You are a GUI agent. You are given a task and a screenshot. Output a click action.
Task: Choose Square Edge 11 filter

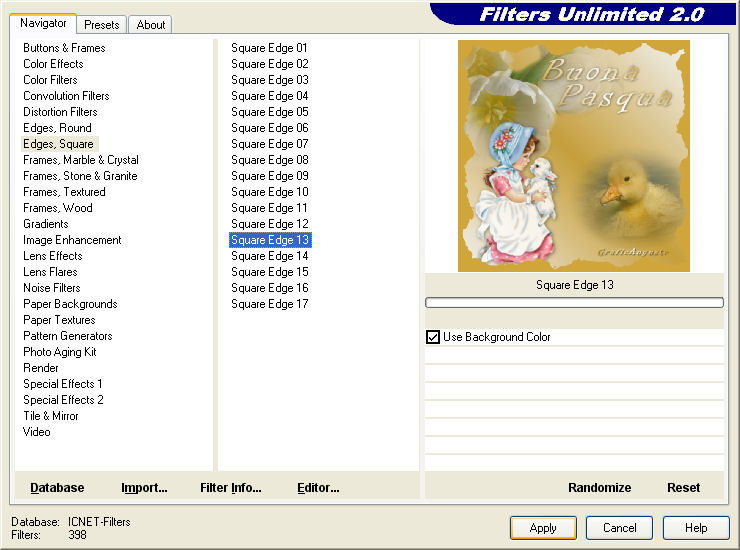(x=269, y=208)
